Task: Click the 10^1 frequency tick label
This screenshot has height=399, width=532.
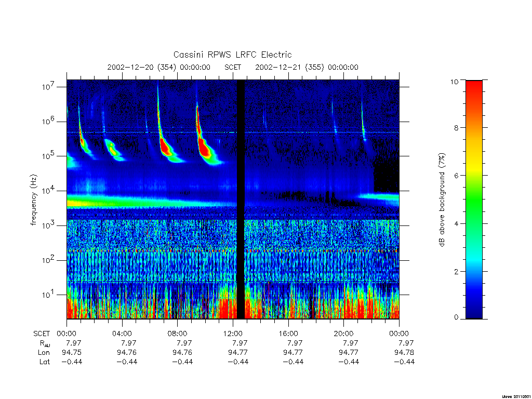Action: (x=49, y=294)
